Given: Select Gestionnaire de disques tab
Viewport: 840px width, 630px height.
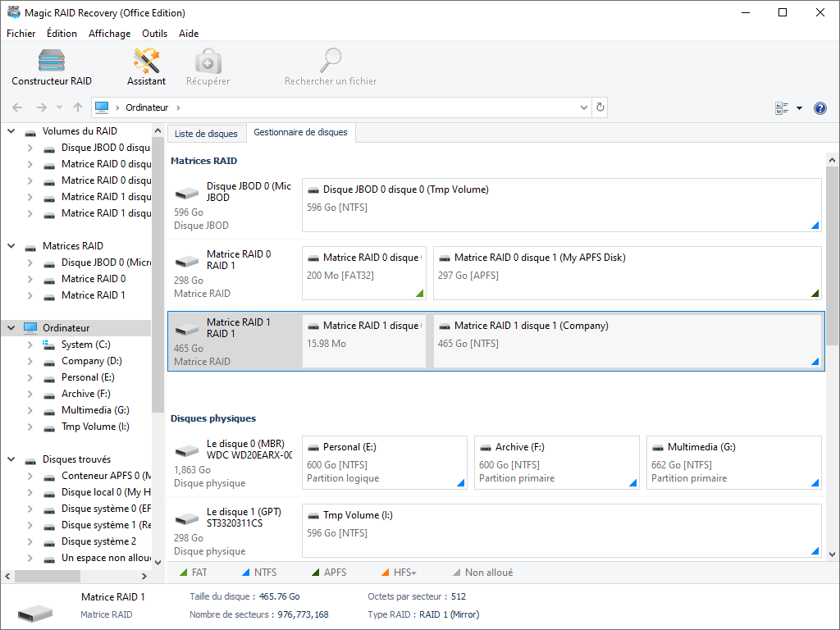Looking at the screenshot, I should click(300, 132).
